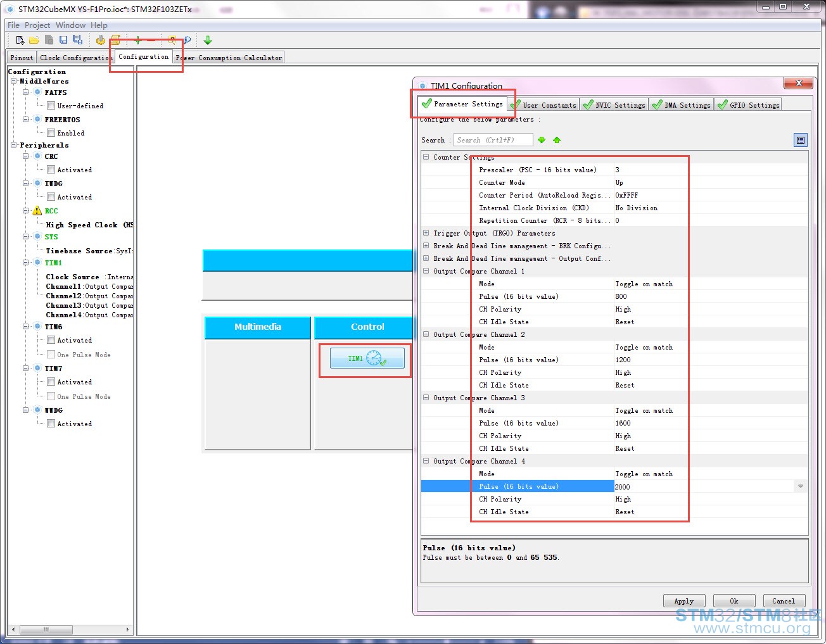Click the CRC cube icon in tree

coord(37,156)
